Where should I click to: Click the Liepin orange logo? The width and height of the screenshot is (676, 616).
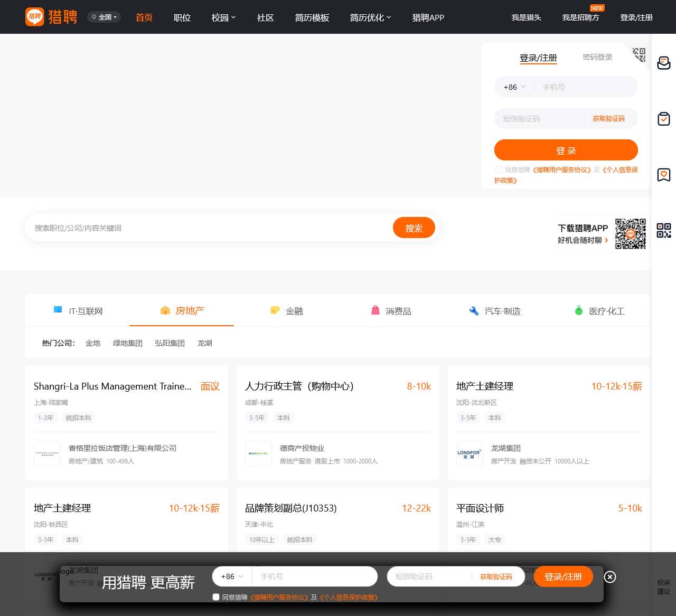click(x=51, y=17)
